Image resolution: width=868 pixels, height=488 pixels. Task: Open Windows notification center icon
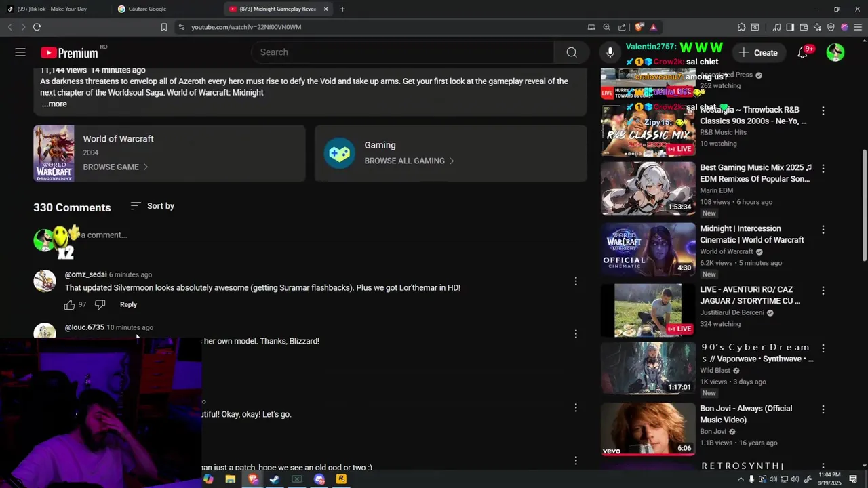pyautogui.click(x=853, y=479)
